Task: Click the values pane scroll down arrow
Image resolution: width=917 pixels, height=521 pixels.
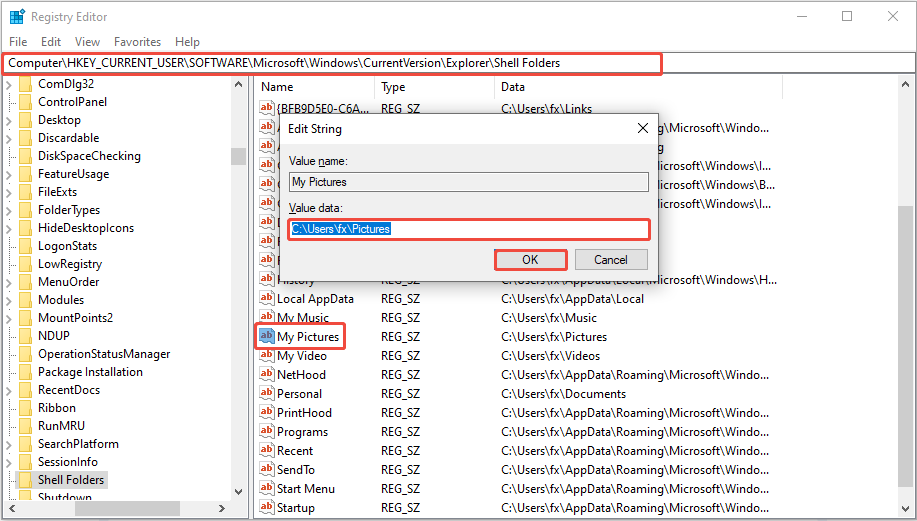Action: 905,508
